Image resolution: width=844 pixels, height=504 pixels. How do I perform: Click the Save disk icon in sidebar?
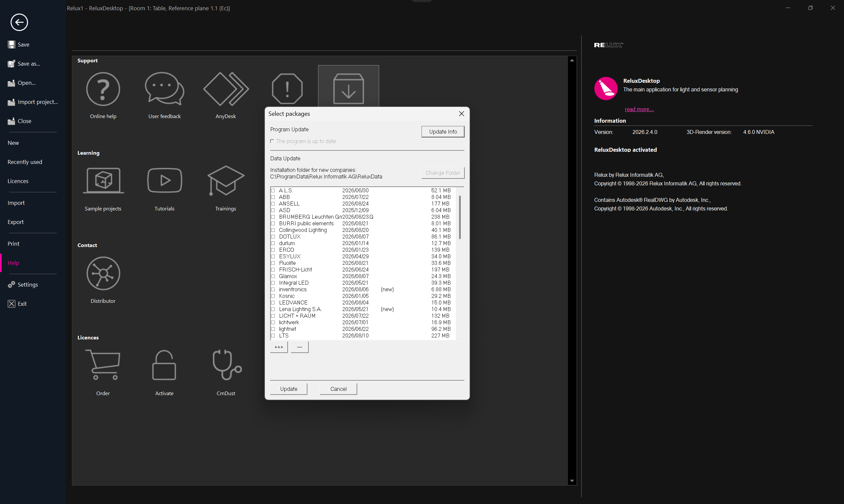(x=12, y=45)
